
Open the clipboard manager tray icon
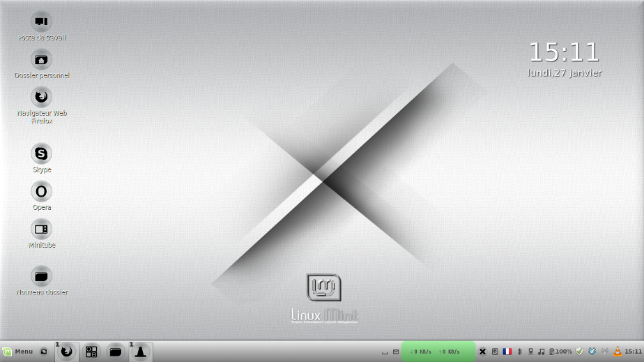(x=495, y=352)
